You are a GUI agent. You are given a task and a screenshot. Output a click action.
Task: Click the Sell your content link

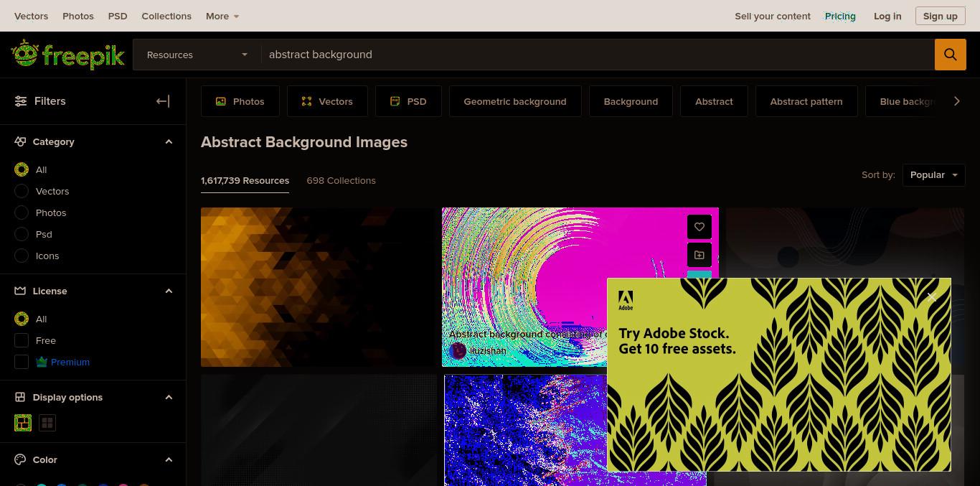coord(773,16)
